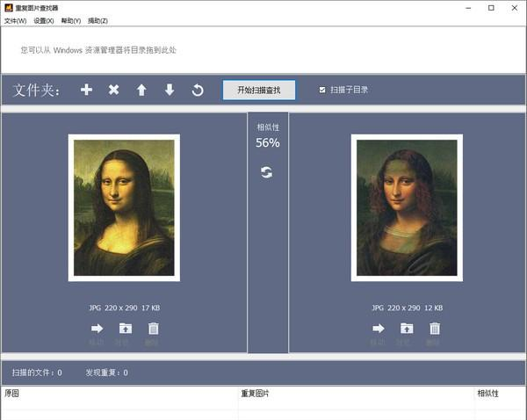Click 开始扫描查找 button
527x420 pixels.
coord(259,90)
